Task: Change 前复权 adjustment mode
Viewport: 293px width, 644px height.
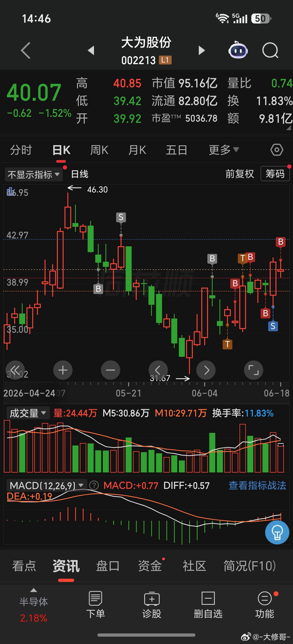Action: [240, 174]
